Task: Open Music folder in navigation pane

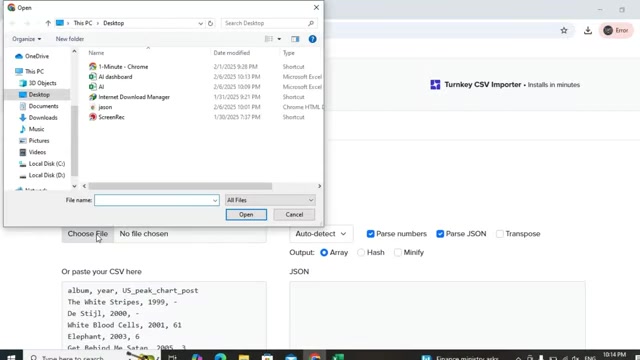Action: [x=31, y=129]
